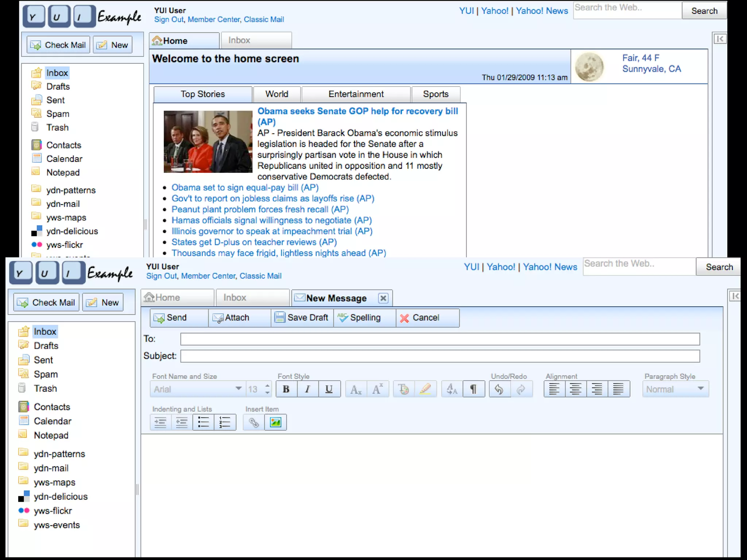Open the Hamas officials signal willingness link
Viewport: 747px width, 560px height.
pyautogui.click(x=271, y=220)
